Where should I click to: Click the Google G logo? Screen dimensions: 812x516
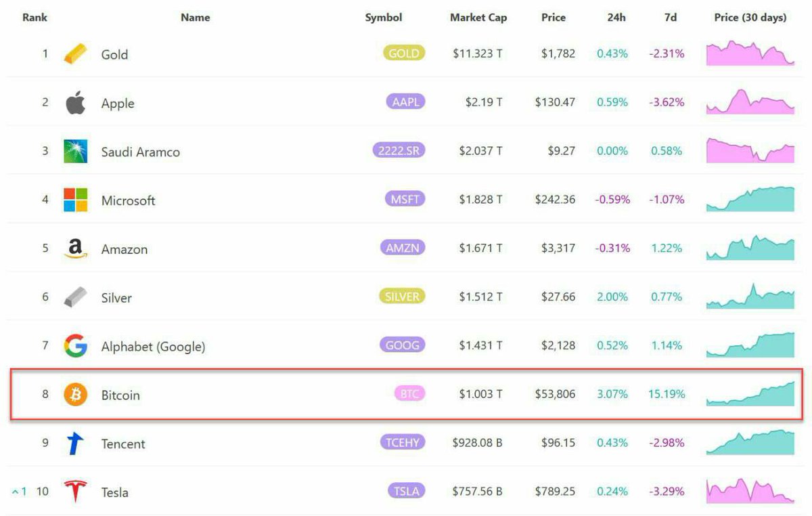pyautogui.click(x=75, y=346)
